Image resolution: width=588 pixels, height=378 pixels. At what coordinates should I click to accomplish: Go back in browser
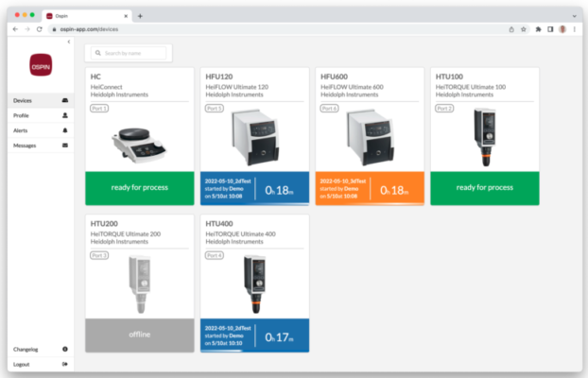[x=15, y=29]
